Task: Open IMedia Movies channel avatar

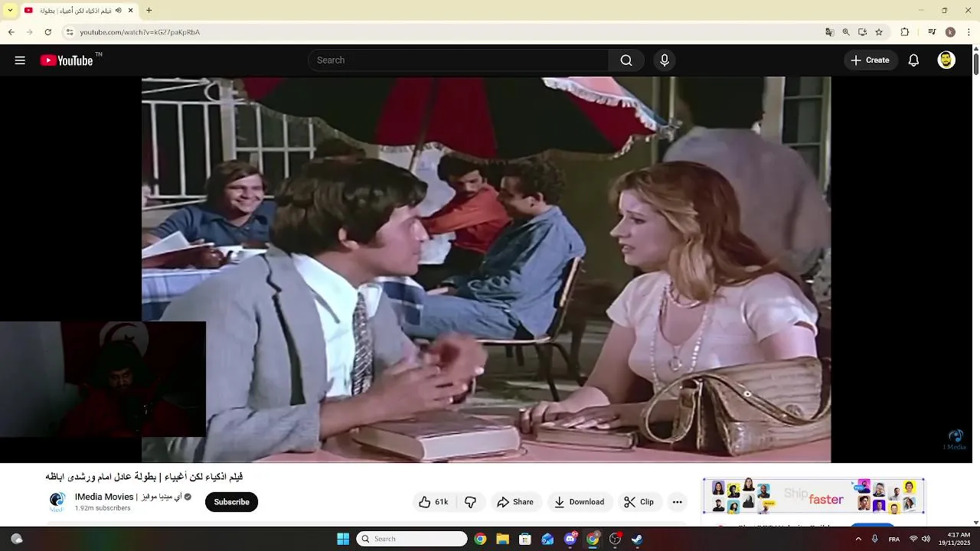Action: coord(57,502)
